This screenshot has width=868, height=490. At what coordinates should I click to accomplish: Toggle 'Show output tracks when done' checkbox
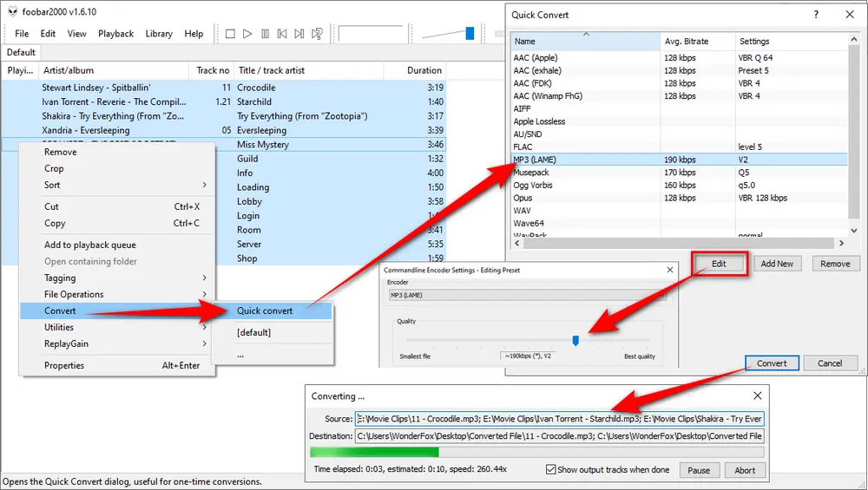(x=551, y=469)
